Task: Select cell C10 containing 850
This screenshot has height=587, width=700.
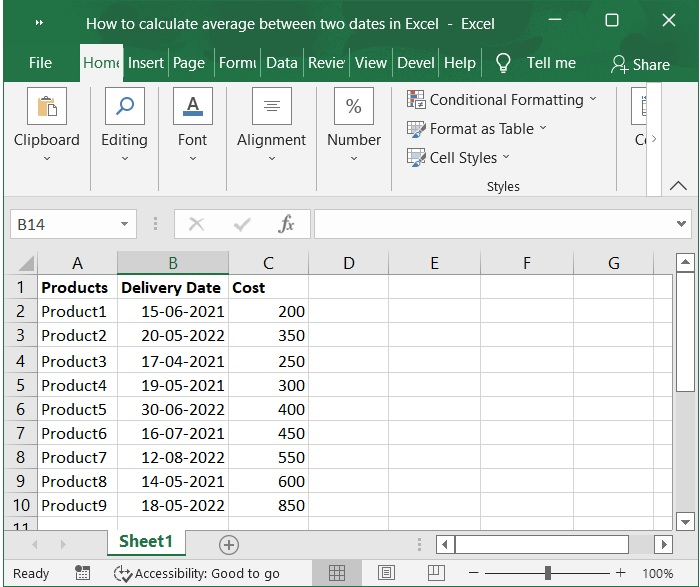Action: 268,505
